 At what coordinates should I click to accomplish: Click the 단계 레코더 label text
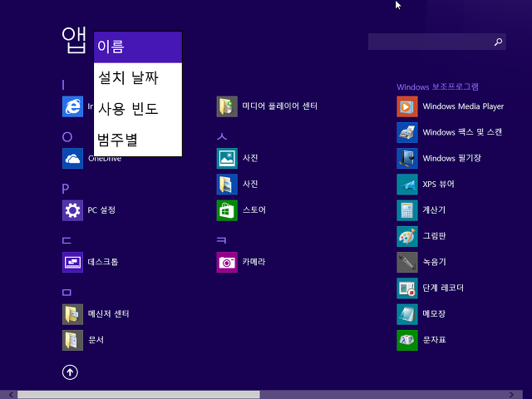point(443,288)
